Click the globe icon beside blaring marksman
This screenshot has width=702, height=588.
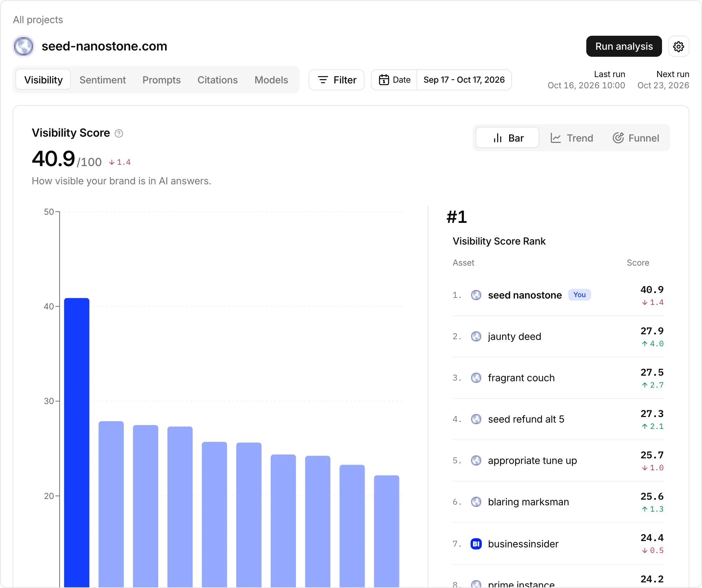click(x=476, y=502)
